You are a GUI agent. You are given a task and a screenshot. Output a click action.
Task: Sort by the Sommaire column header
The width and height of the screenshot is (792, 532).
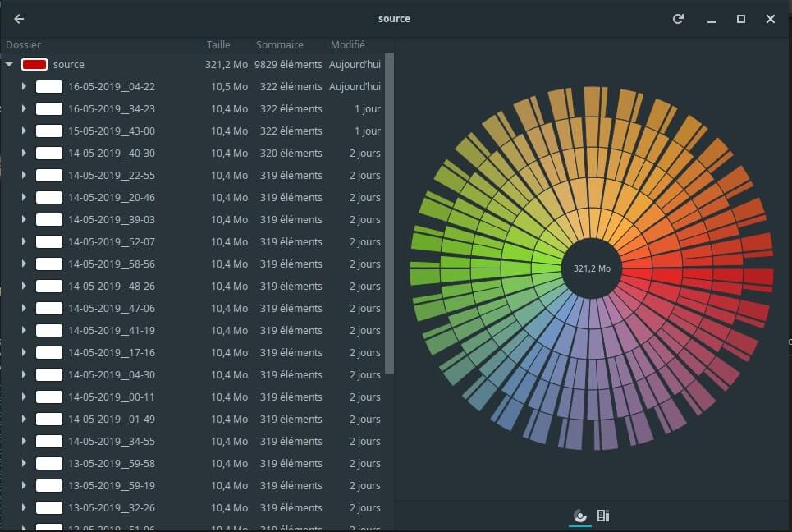pyautogui.click(x=279, y=45)
